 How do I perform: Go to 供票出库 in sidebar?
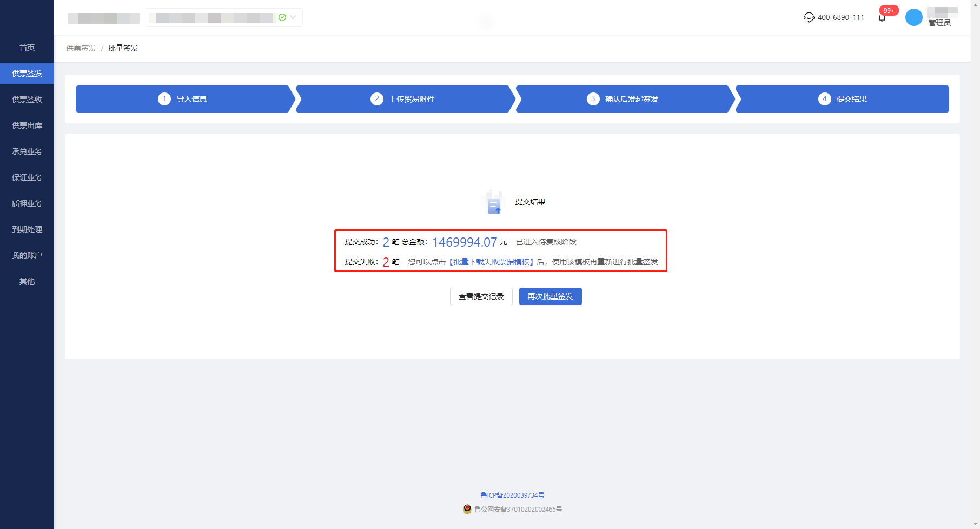27,125
